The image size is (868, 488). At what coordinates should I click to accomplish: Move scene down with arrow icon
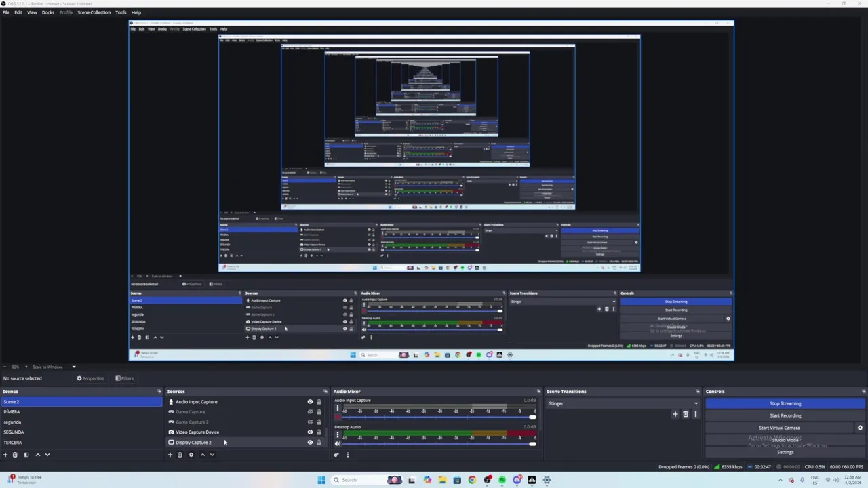[x=47, y=455]
